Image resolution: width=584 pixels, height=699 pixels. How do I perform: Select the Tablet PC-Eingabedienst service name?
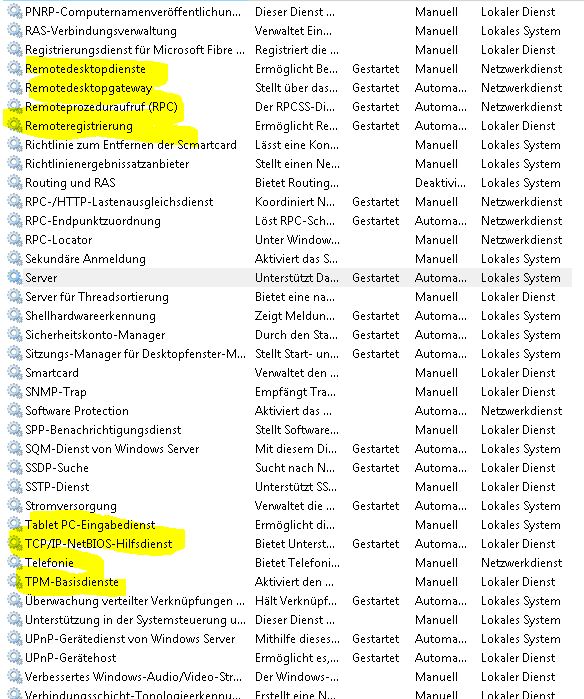coord(90,525)
